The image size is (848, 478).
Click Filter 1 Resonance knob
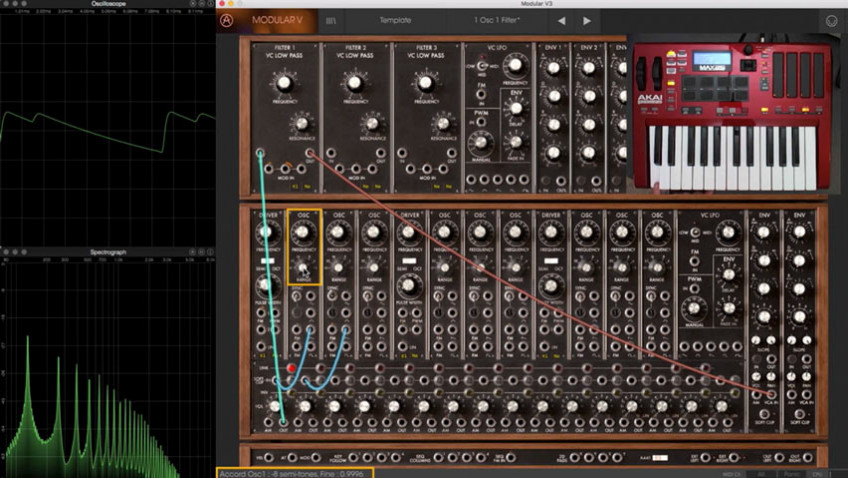coord(300,125)
